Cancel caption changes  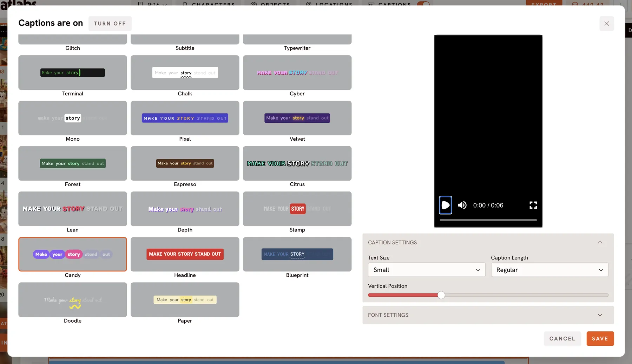[562, 338]
